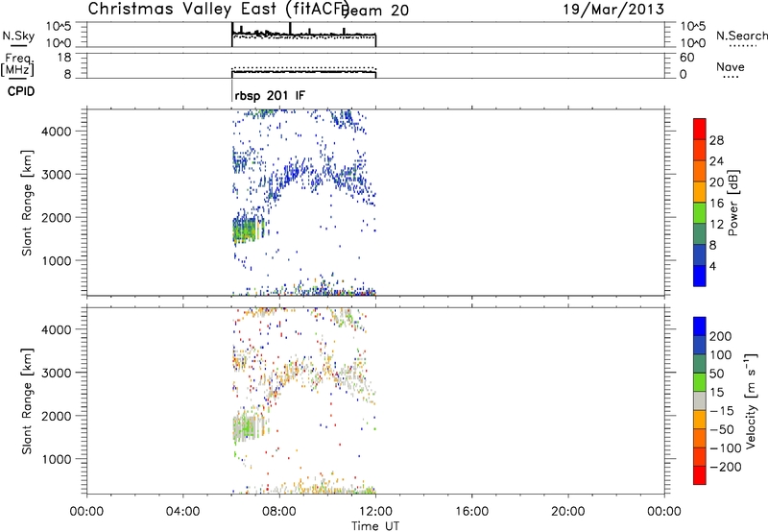Click the '16:00' time axis tick label
Screen dimensions: 768x532
pyautogui.click(x=471, y=512)
